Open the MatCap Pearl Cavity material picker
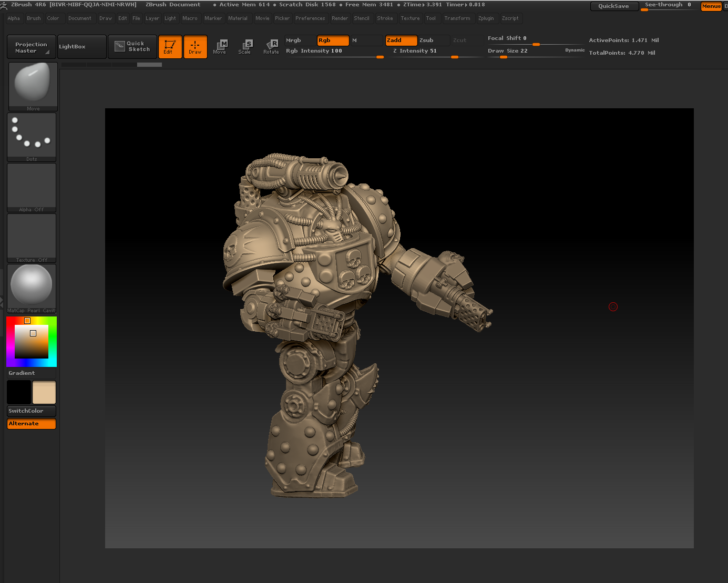The image size is (728, 583). pos(32,287)
